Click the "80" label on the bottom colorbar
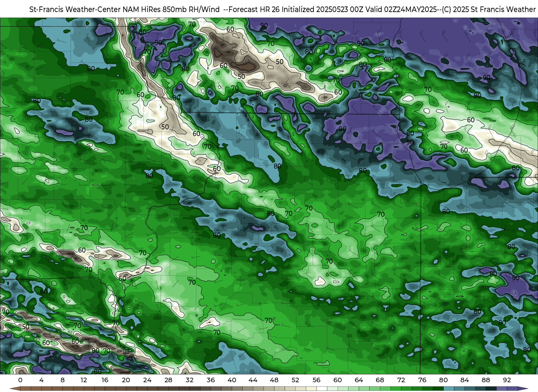 tap(443, 380)
